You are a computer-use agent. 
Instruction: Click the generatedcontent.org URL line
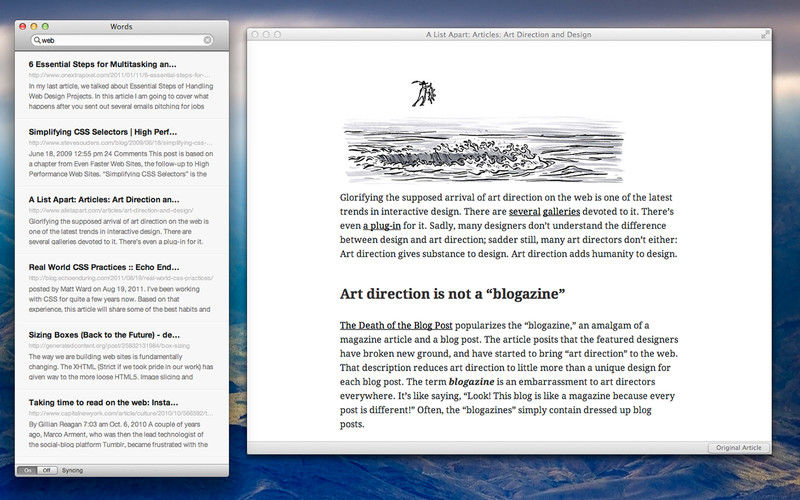(109, 346)
